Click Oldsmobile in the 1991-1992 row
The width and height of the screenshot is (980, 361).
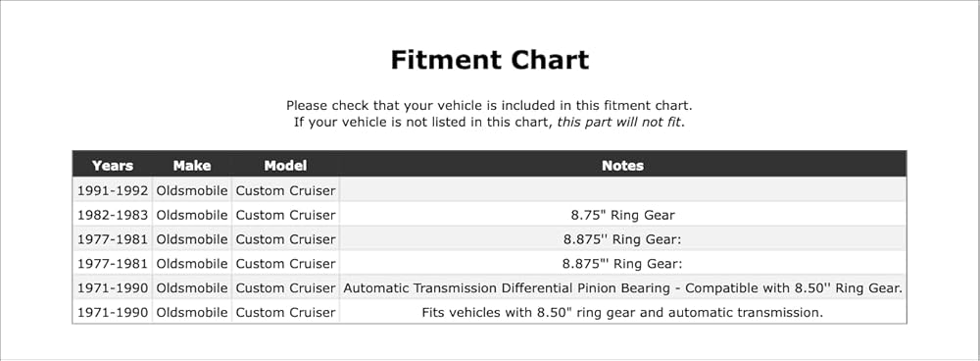coord(192,191)
